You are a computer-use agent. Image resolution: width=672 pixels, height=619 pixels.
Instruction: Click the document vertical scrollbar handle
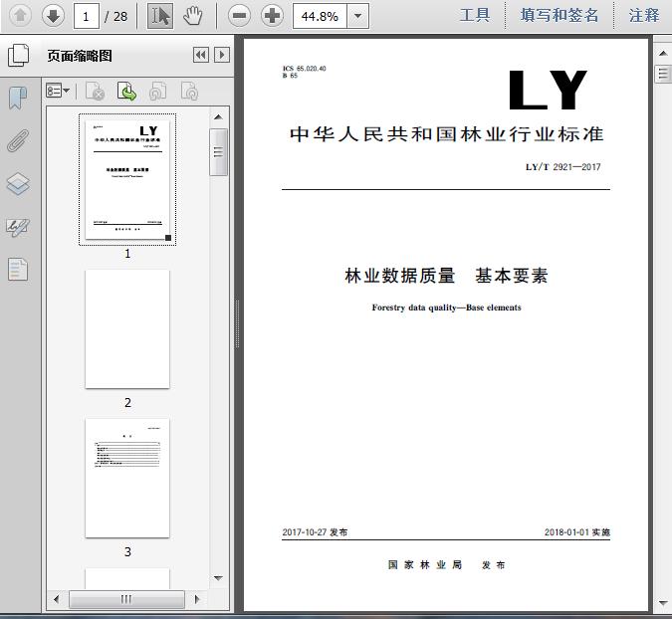pos(663,74)
